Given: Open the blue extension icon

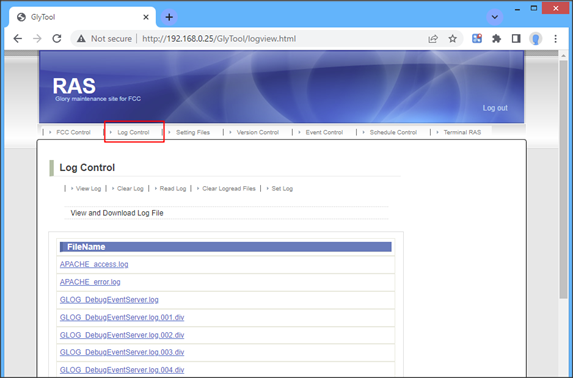Looking at the screenshot, I should (x=477, y=38).
